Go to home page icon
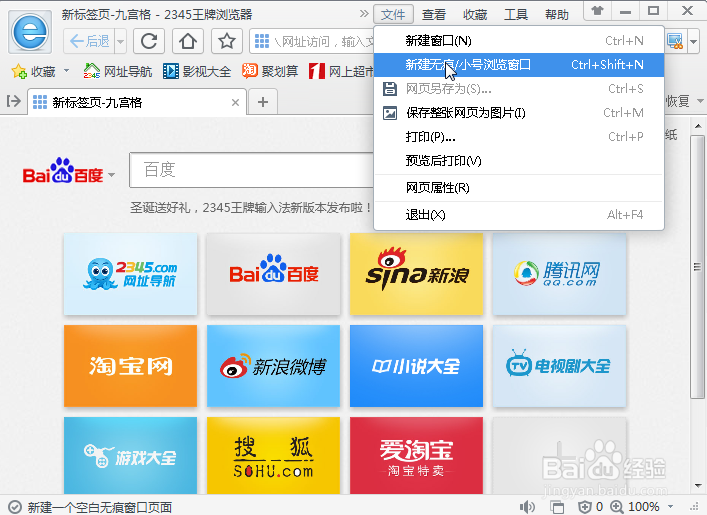This screenshot has height=515, width=707. [188, 41]
